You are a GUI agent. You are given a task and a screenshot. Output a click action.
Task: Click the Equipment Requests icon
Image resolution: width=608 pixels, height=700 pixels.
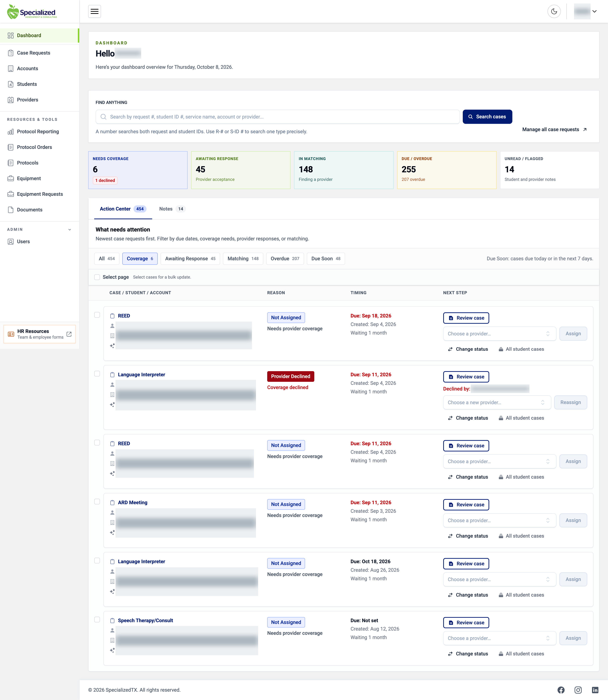[10, 194]
